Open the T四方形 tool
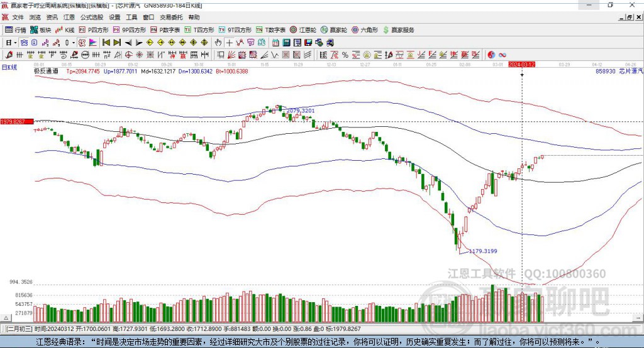 [x=199, y=30]
